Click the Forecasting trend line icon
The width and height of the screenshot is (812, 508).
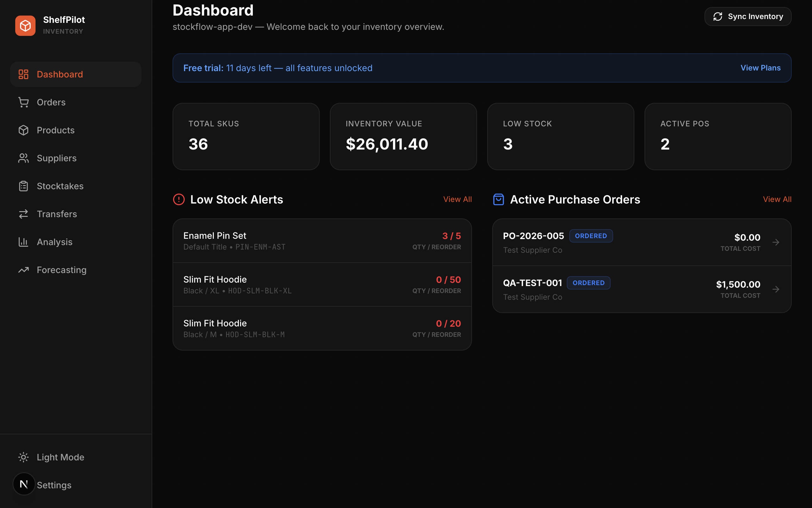(23, 270)
